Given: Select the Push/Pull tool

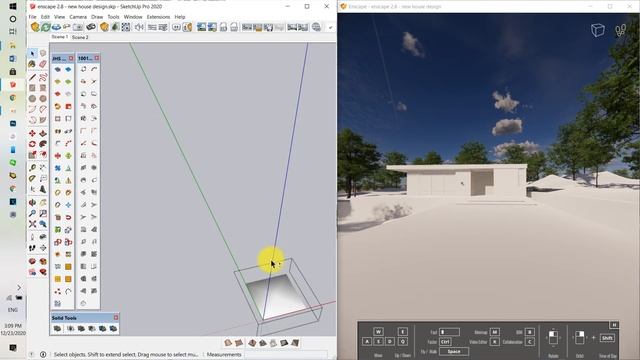Looking at the screenshot, I should tap(43, 133).
